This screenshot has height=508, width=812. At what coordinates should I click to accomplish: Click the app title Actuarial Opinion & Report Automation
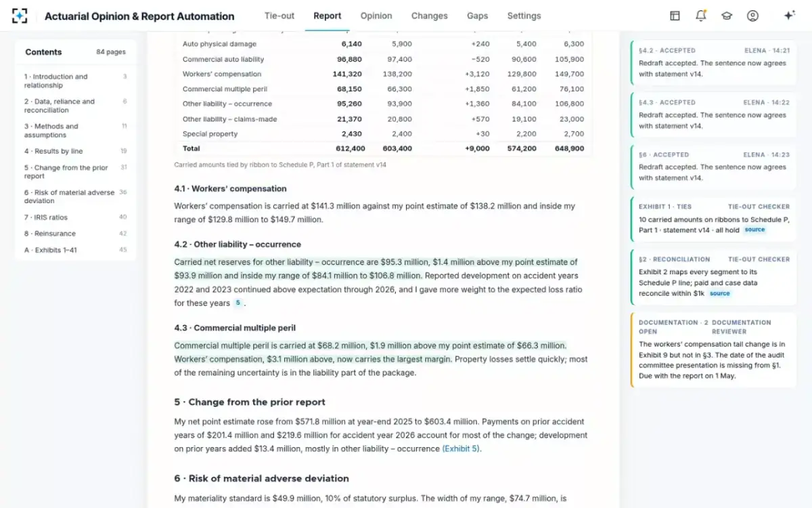click(139, 16)
